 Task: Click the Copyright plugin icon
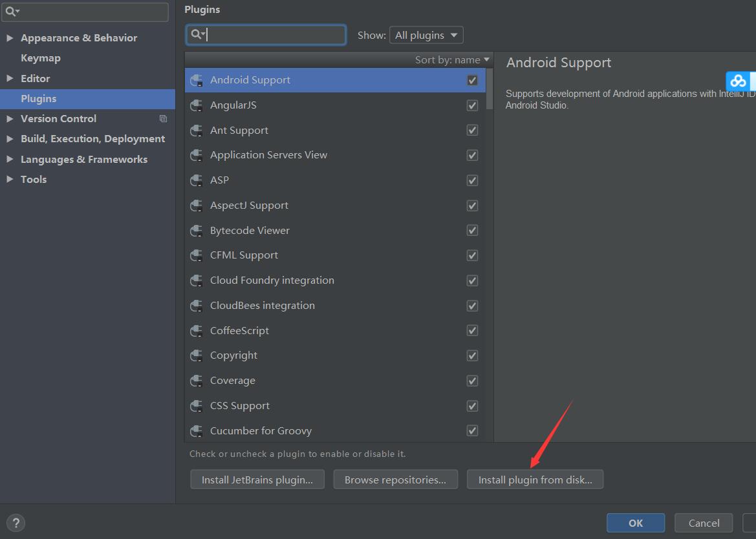coord(197,355)
